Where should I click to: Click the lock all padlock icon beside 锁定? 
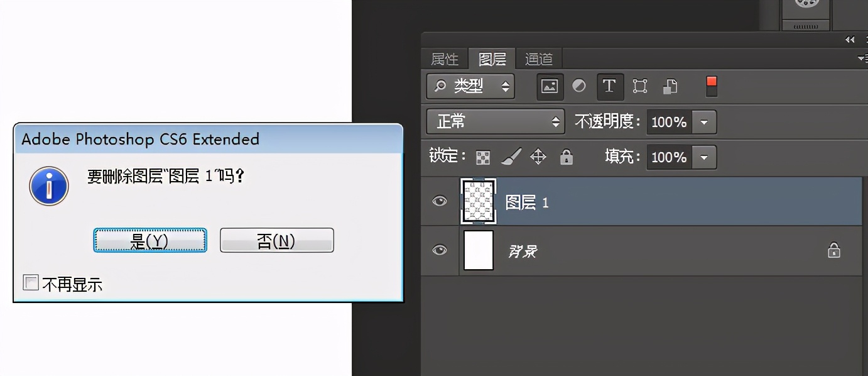point(567,157)
